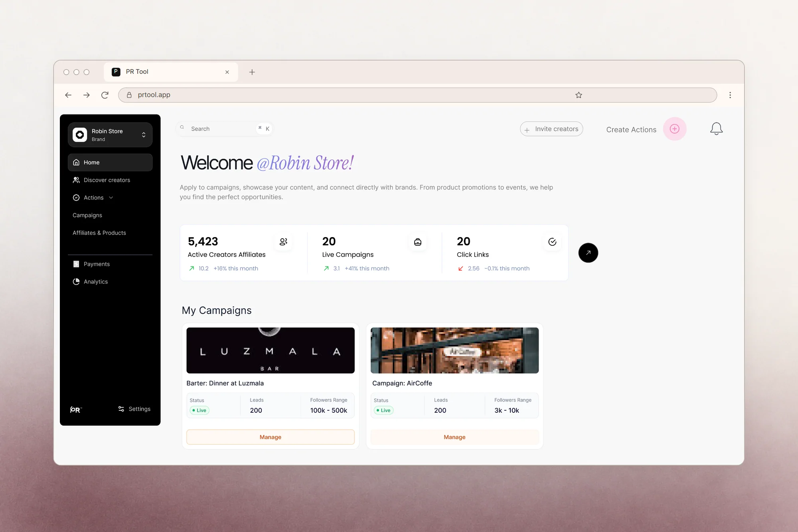Click the Live status badge for AirCoffe
Viewport: 798px width, 532px height.
(384, 410)
